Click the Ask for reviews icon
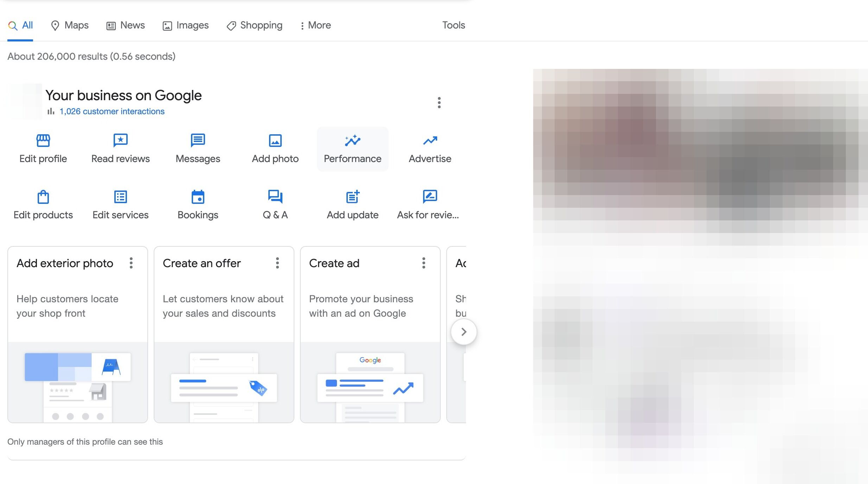The width and height of the screenshot is (868, 484). pyautogui.click(x=430, y=197)
